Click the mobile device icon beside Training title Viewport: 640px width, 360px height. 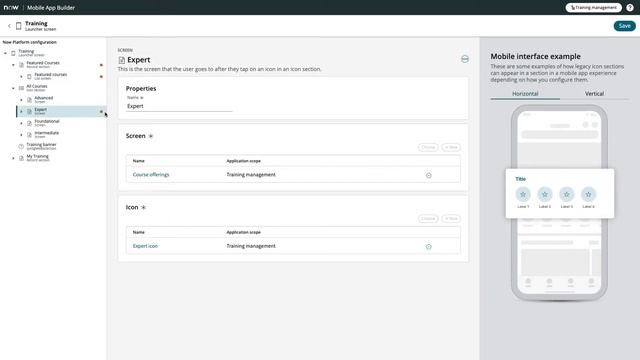(x=18, y=26)
